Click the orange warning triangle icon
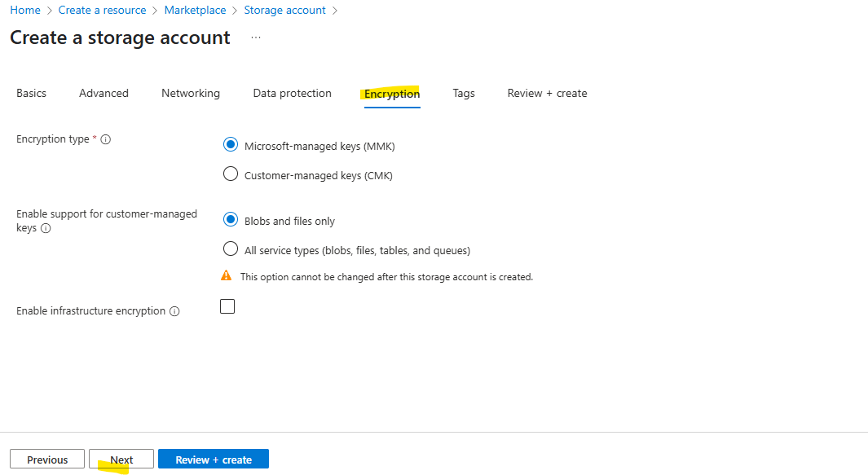This screenshot has height=475, width=868. tap(227, 275)
